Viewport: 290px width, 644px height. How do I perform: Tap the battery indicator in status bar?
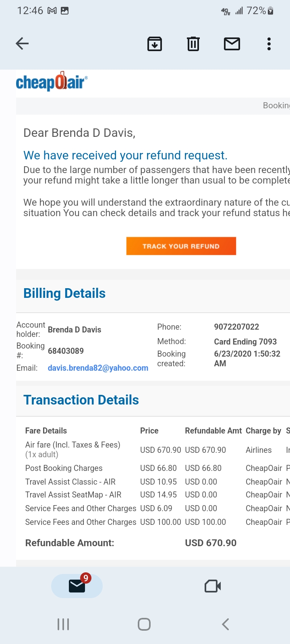click(x=271, y=11)
